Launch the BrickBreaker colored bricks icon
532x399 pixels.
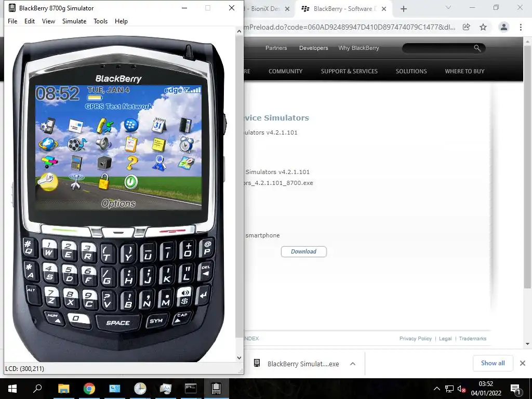coord(49,162)
